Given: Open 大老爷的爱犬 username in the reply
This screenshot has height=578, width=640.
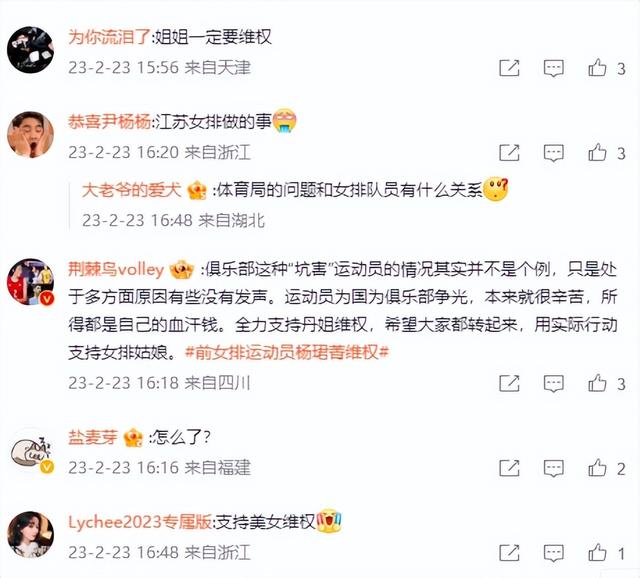Looking at the screenshot, I should pyautogui.click(x=131, y=190).
